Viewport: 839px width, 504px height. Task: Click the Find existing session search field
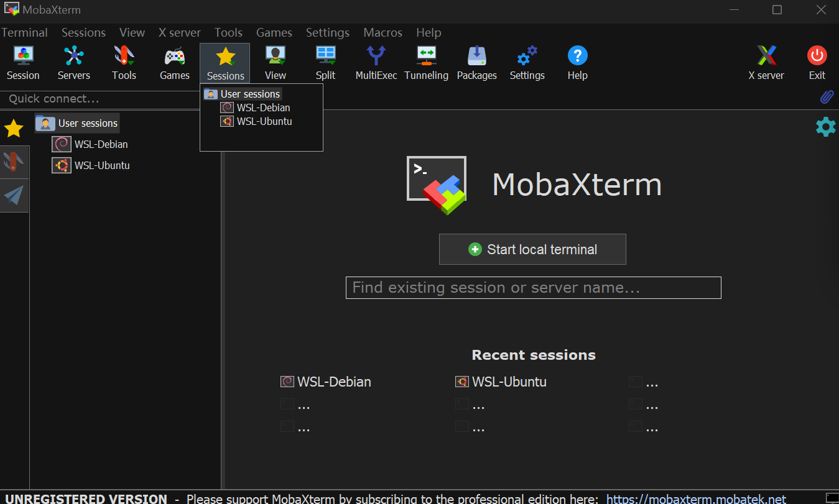[533, 287]
